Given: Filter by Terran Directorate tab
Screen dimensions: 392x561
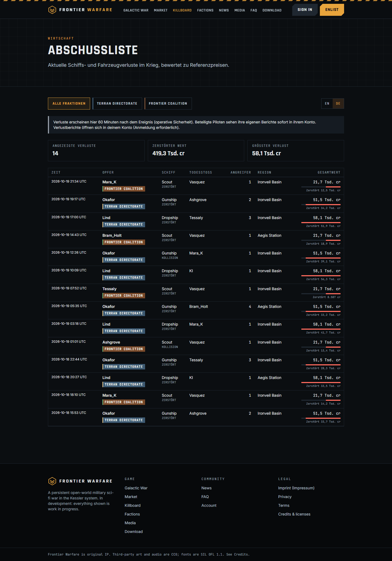Looking at the screenshot, I should [117, 104].
